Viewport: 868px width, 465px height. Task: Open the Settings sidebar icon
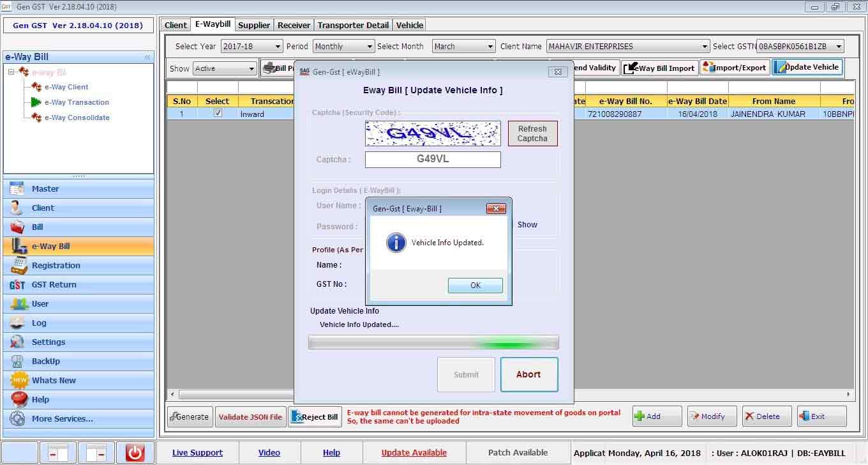tap(17, 342)
